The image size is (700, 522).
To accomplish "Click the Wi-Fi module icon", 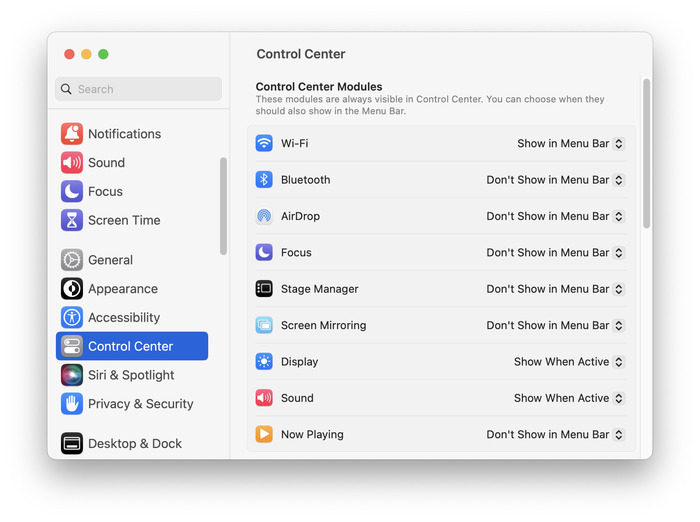I will [264, 143].
